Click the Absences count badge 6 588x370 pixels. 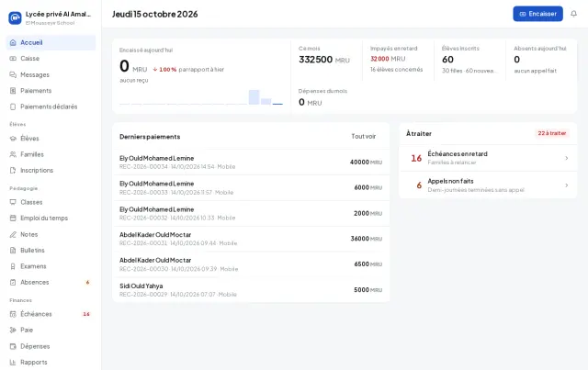click(x=87, y=282)
